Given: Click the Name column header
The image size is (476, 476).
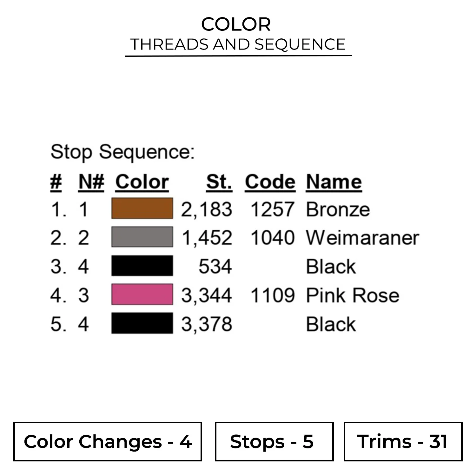Looking at the screenshot, I should (334, 182).
